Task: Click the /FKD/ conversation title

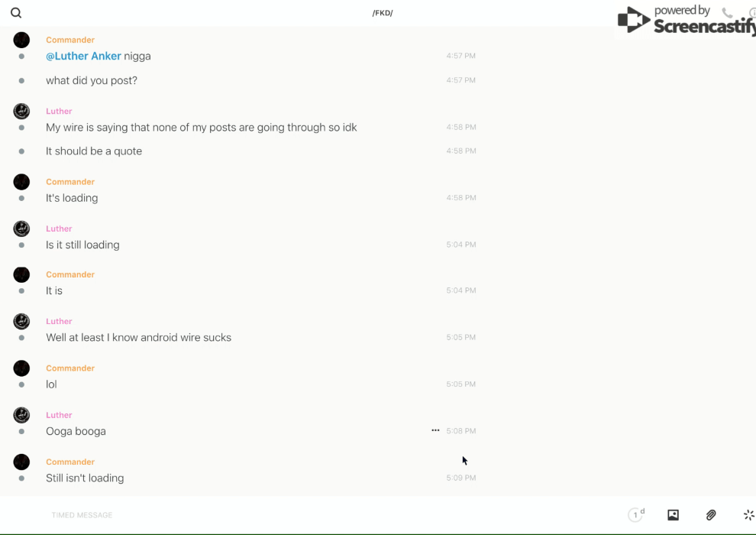Action: [383, 13]
